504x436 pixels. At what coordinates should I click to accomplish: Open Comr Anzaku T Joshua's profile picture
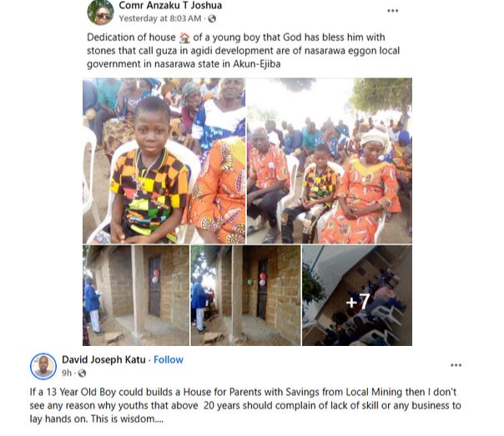click(x=100, y=13)
